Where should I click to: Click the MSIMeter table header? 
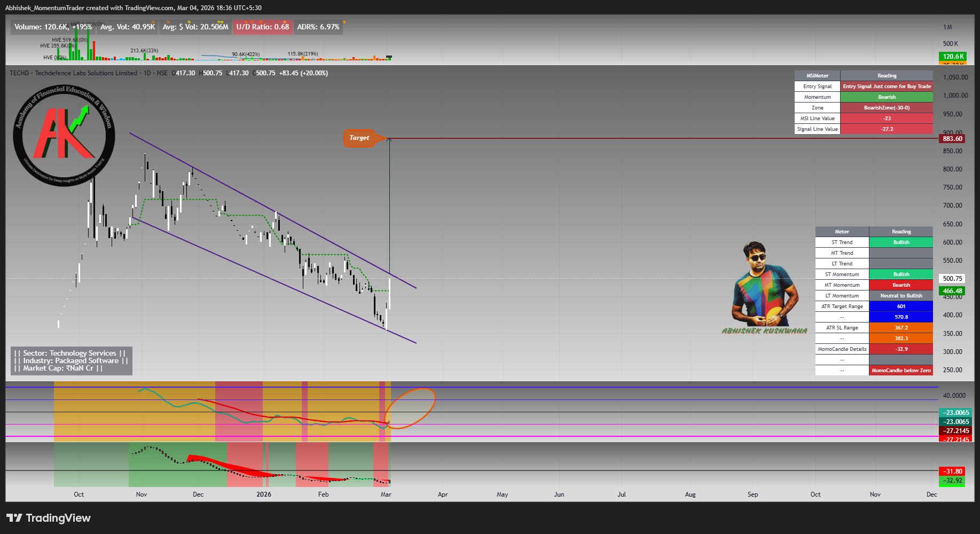pos(817,76)
